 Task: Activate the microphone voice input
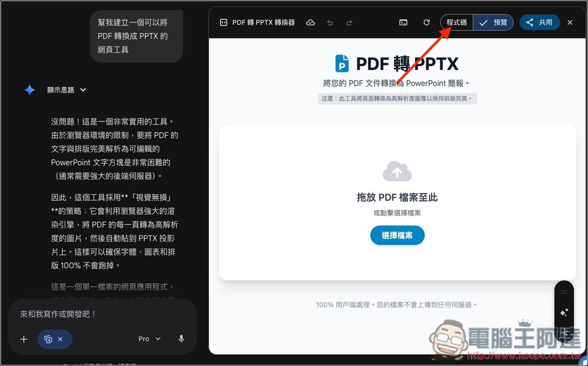[x=182, y=339]
